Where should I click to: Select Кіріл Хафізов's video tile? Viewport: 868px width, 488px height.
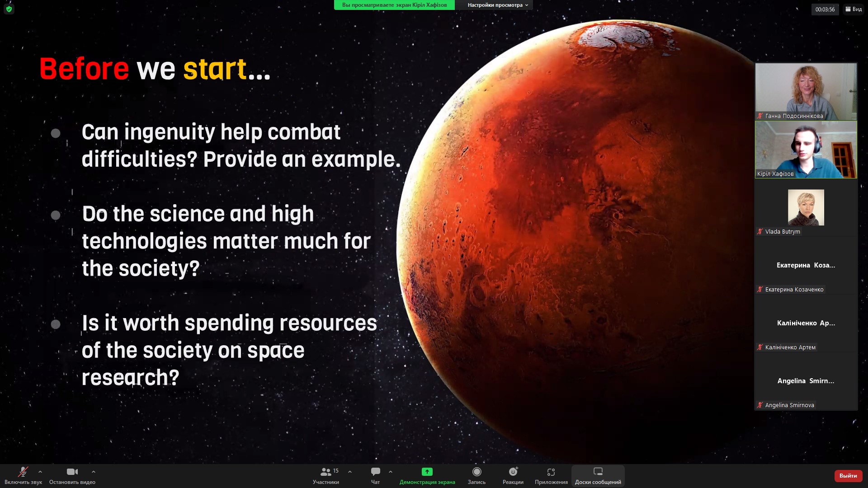point(806,150)
